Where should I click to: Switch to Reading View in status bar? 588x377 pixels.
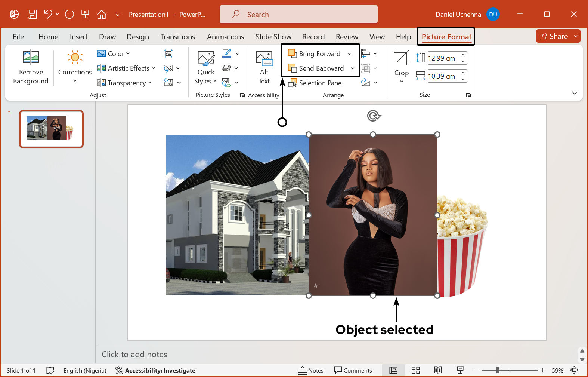point(438,370)
